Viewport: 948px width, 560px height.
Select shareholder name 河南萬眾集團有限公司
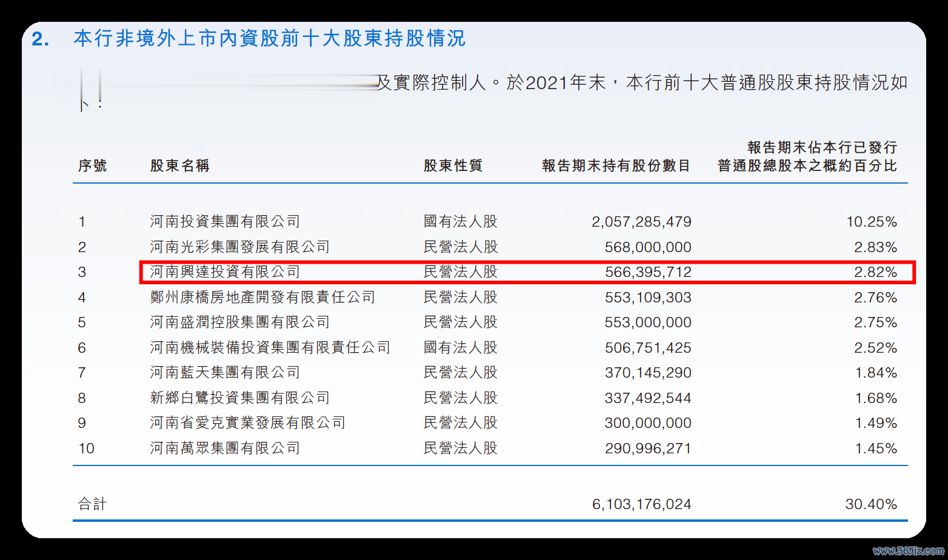(x=225, y=448)
